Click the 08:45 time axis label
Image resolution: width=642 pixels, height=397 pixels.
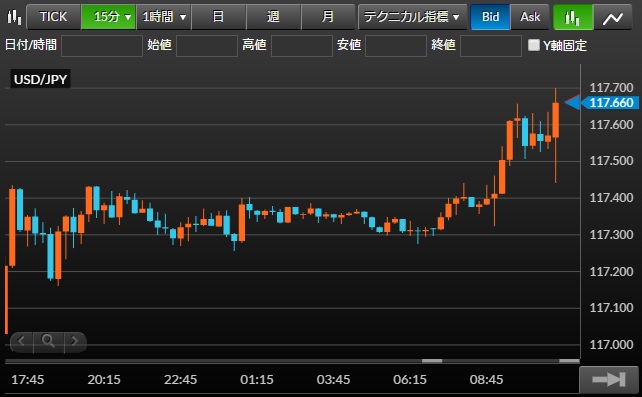(x=486, y=379)
